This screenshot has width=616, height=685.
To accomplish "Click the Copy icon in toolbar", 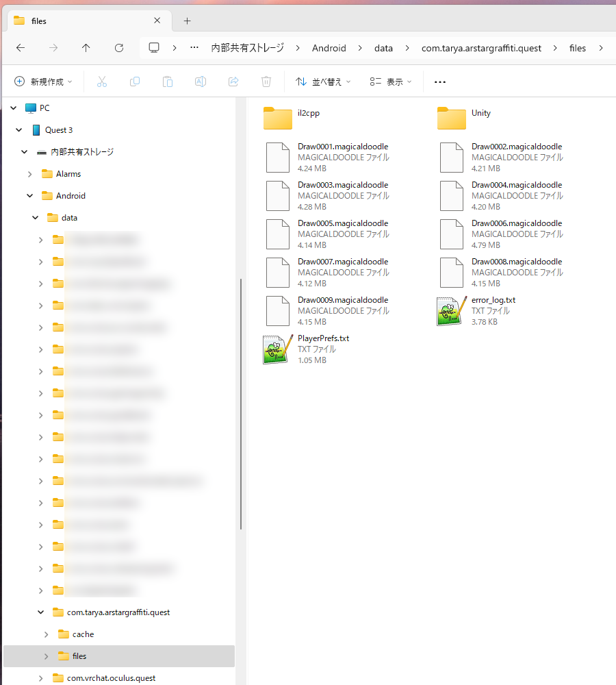I will click(x=135, y=82).
